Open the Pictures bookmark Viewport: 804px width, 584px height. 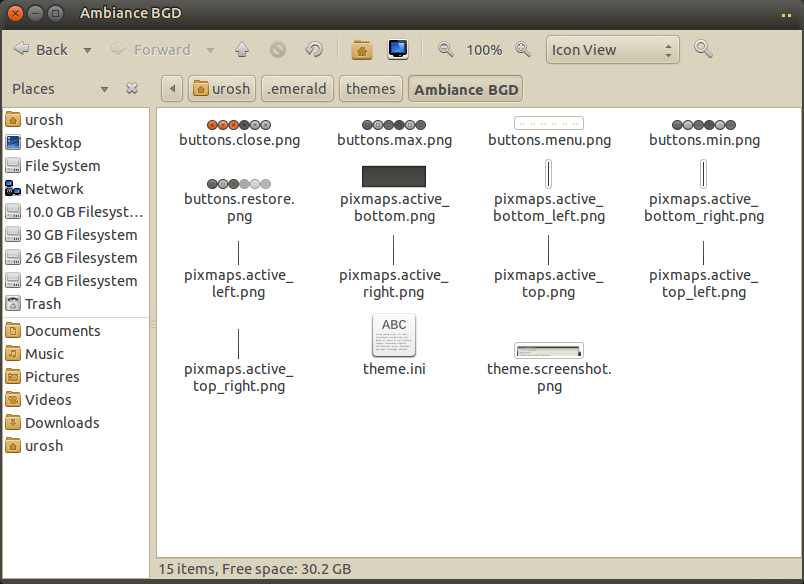pyautogui.click(x=76, y=377)
